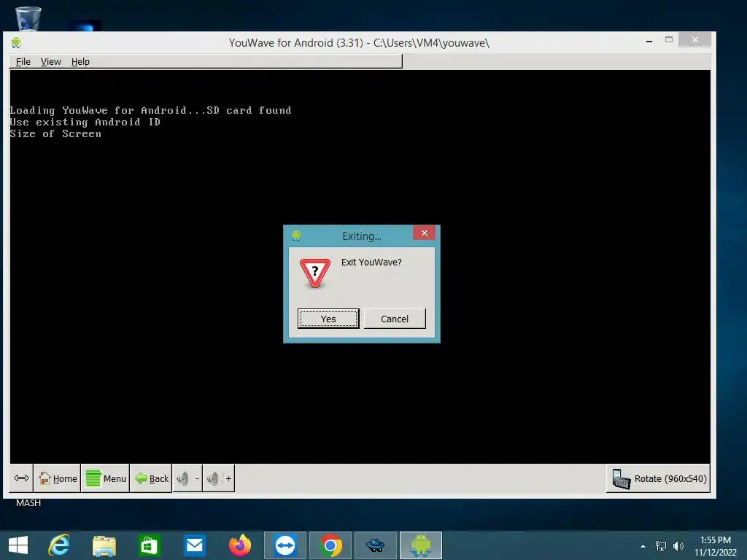Switch to Google Chrome in taskbar
Viewport: 747px width, 560px height.
tap(330, 545)
